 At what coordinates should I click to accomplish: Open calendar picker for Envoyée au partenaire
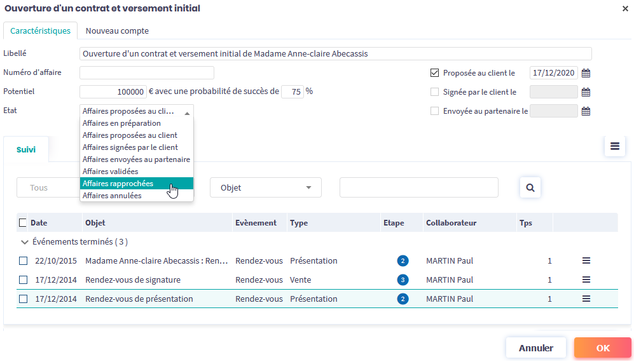coord(586,111)
